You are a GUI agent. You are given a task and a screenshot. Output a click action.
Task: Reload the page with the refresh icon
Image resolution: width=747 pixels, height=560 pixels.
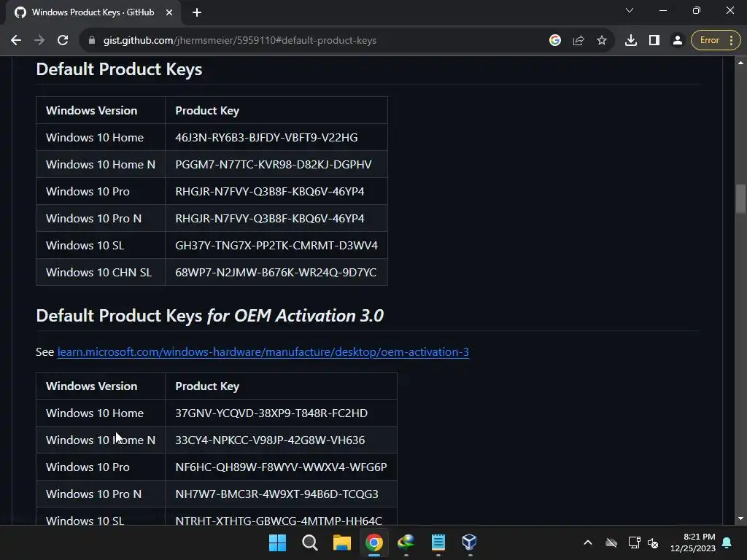63,41
